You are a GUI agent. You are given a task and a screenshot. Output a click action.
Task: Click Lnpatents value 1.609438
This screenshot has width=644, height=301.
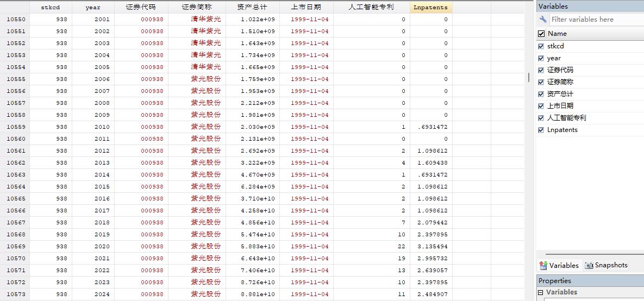[x=434, y=163]
